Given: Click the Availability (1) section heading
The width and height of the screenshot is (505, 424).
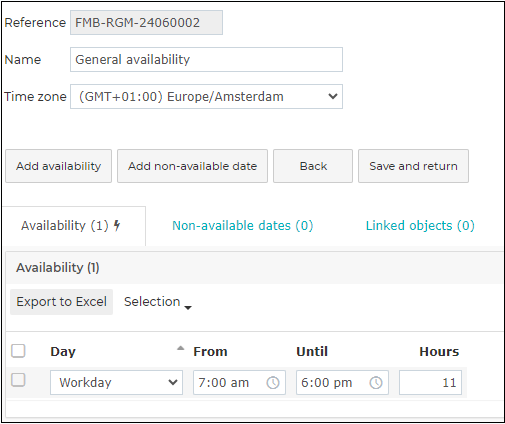Looking at the screenshot, I should [58, 267].
